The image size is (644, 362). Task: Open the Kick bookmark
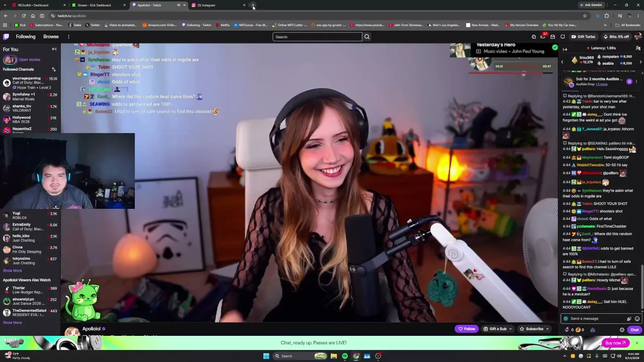click(20, 25)
